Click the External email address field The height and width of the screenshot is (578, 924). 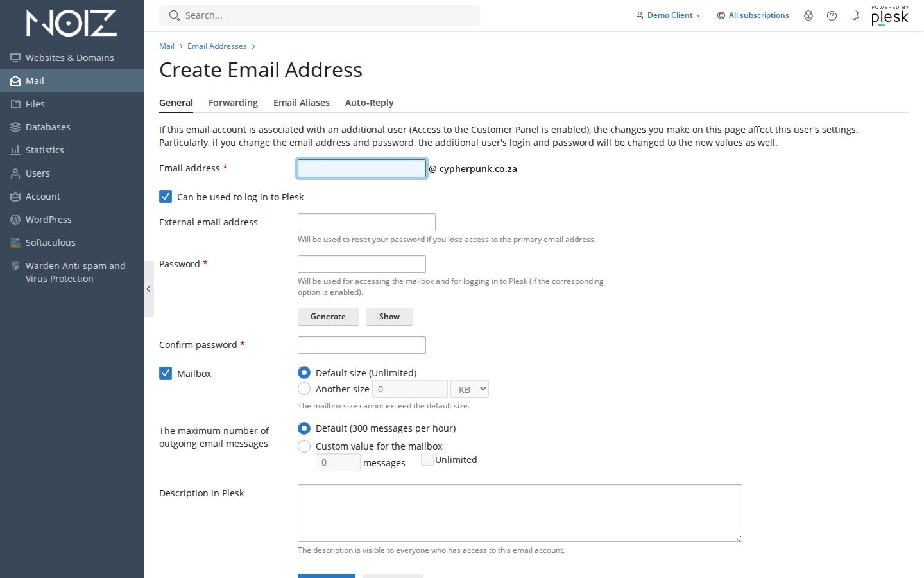[x=366, y=222]
